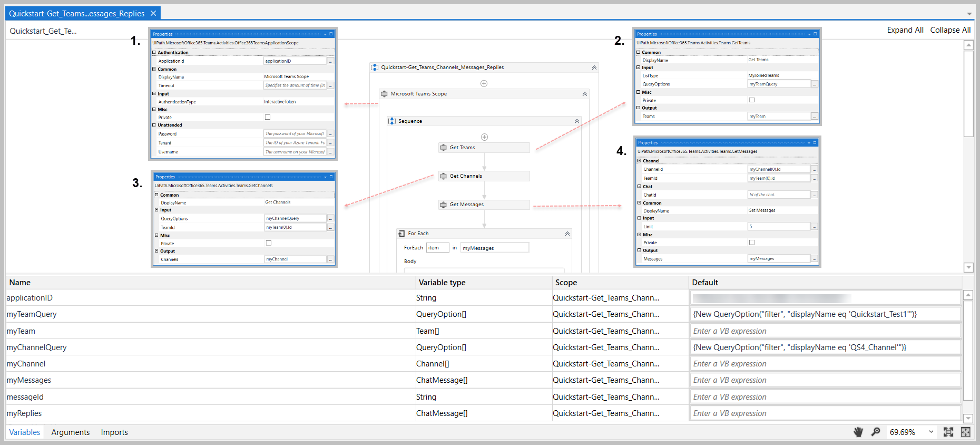The image size is (980, 445).
Task: Collapse Channel section in GetMessages properties
Action: click(x=639, y=161)
